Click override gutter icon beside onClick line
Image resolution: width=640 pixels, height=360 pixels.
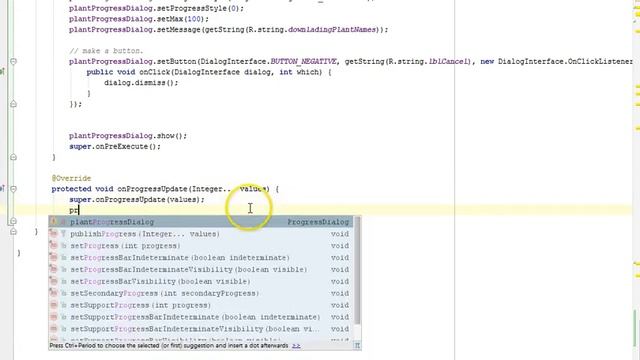click(2, 72)
